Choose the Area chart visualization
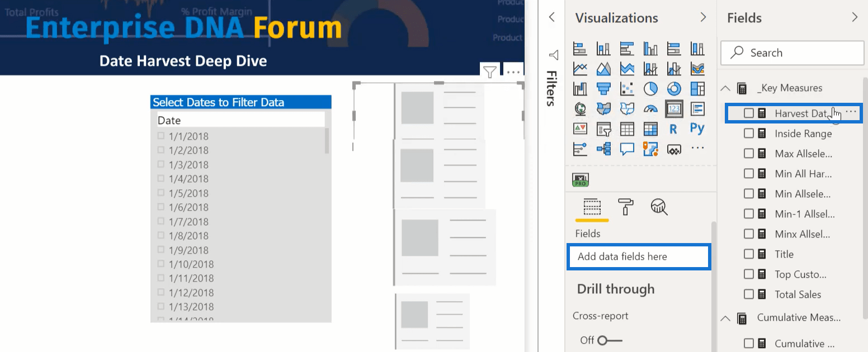 click(603, 69)
